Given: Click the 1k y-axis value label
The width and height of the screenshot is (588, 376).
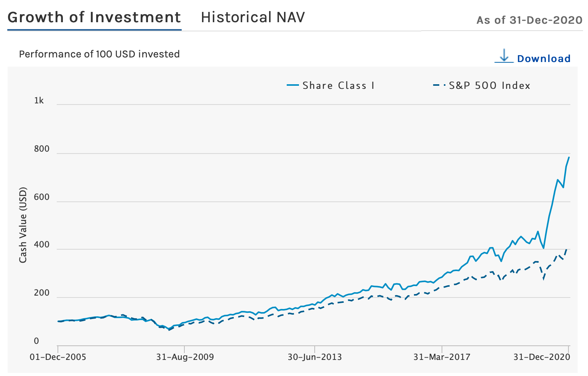Looking at the screenshot, I should coord(39,101).
